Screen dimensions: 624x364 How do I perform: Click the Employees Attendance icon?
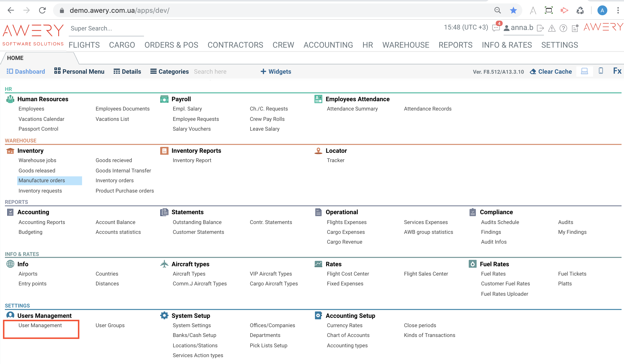(318, 99)
